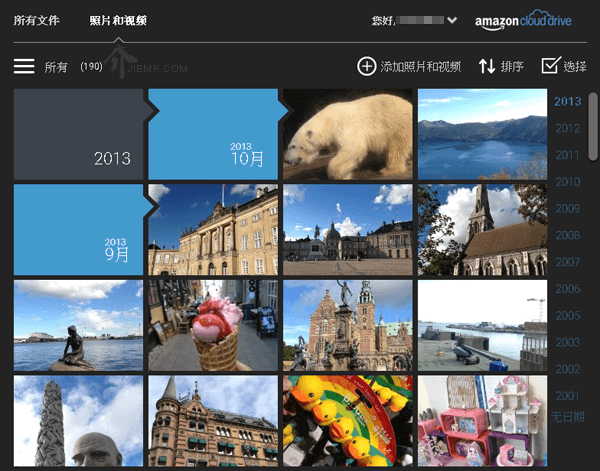
Task: Jump to year 2002 in timeline
Action: 568,369
